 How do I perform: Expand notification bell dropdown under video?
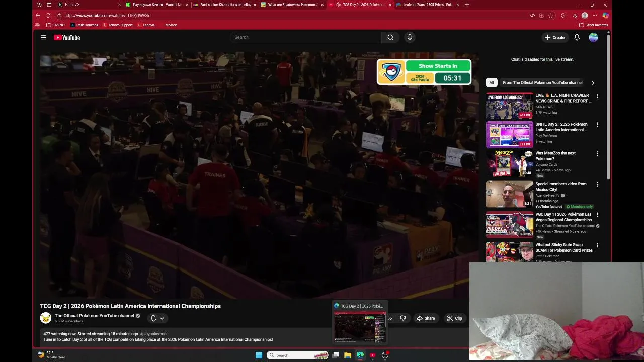pyautogui.click(x=157, y=318)
